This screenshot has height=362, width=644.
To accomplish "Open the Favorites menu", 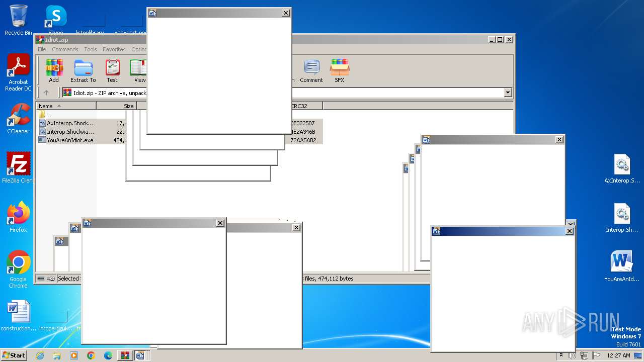I will pyautogui.click(x=114, y=49).
